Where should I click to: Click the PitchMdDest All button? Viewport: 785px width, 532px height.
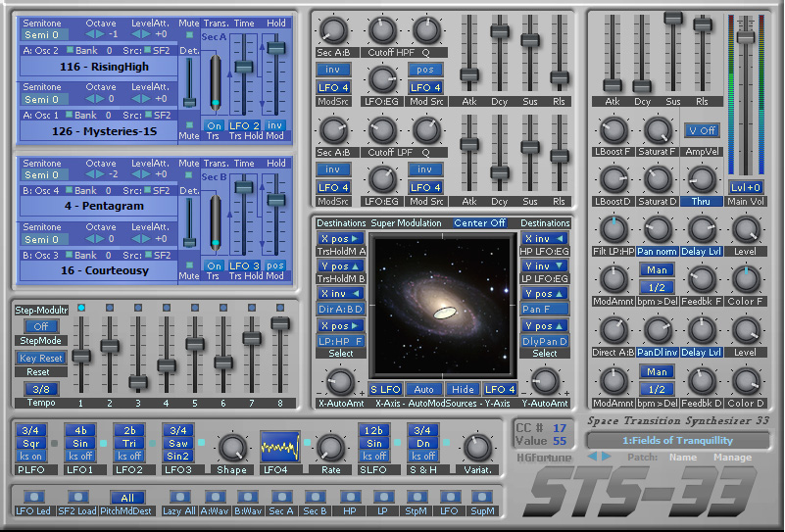[127, 498]
